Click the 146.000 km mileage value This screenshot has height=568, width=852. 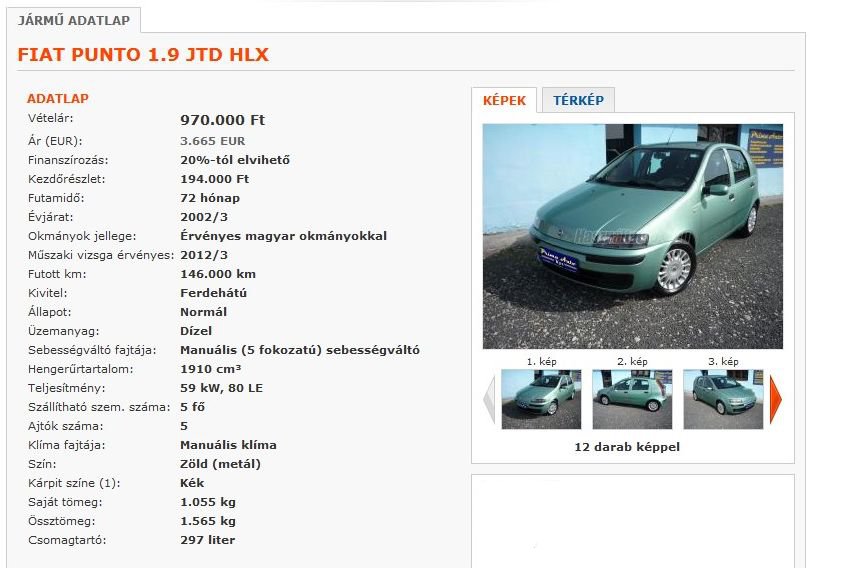(218, 274)
